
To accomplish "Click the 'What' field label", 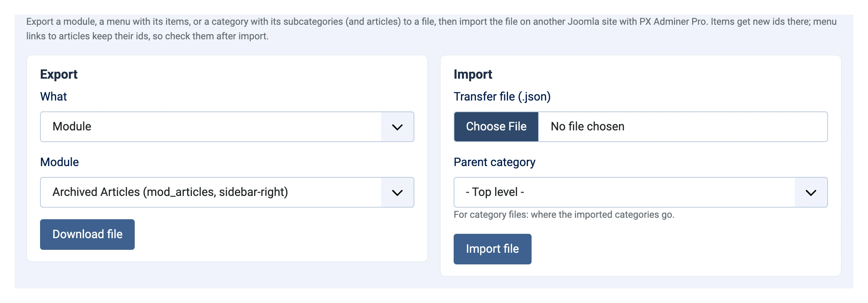I will (54, 97).
